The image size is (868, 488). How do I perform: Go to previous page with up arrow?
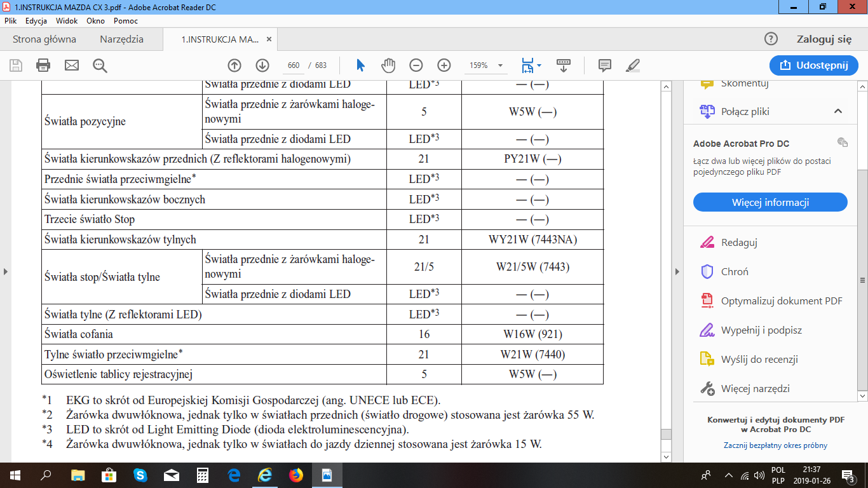coord(234,65)
